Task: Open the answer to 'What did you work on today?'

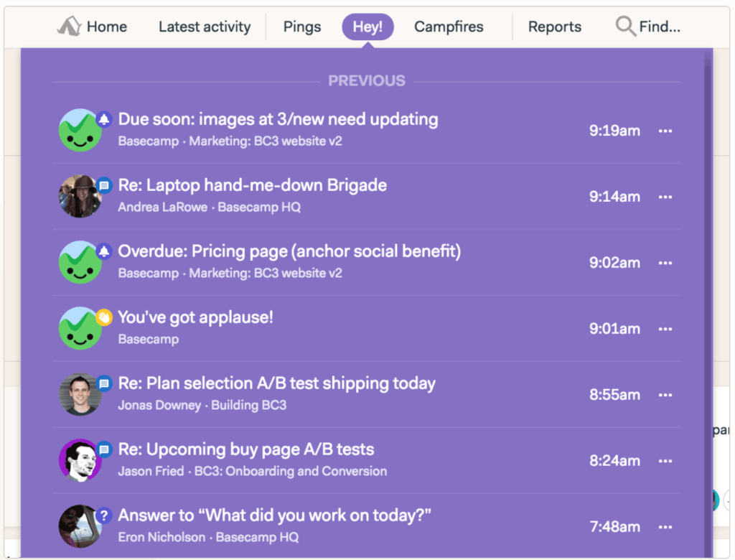Action: click(x=274, y=516)
